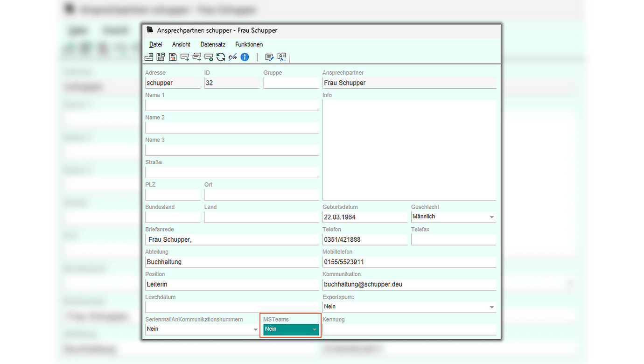Open the Datei menu

click(x=155, y=44)
